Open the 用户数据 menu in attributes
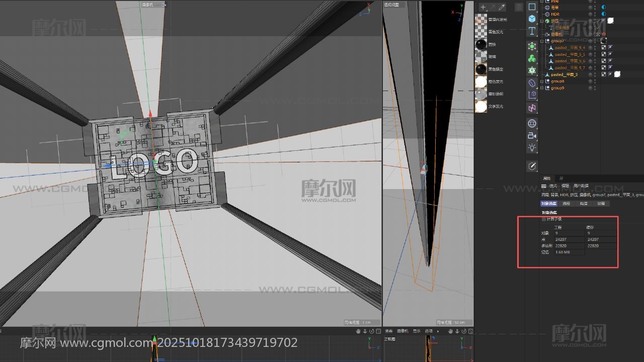The height and width of the screenshot is (362, 644). click(581, 186)
